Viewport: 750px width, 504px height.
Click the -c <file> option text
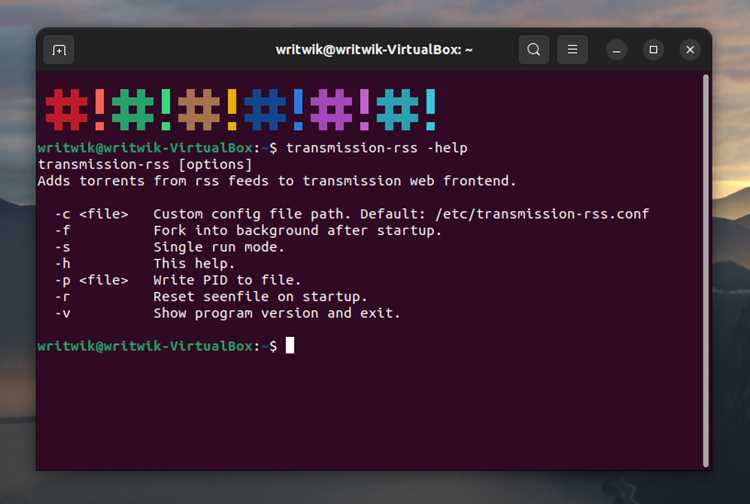pyautogui.click(x=91, y=214)
